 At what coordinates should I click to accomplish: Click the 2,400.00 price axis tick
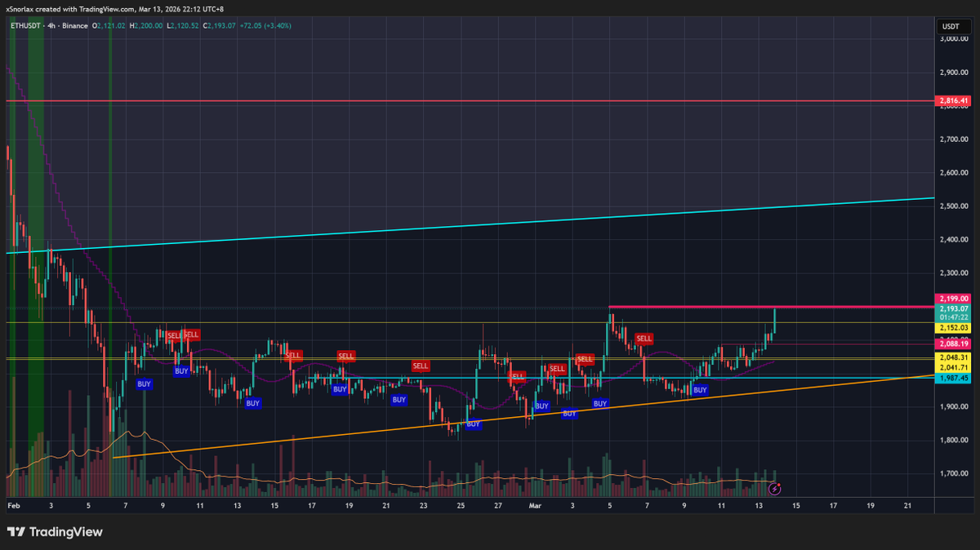point(953,240)
